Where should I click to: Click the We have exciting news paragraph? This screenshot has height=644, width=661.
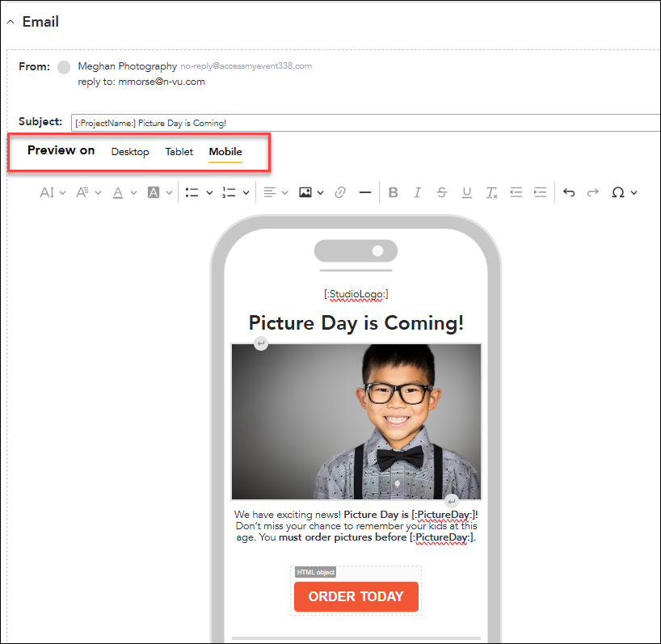pos(356,526)
